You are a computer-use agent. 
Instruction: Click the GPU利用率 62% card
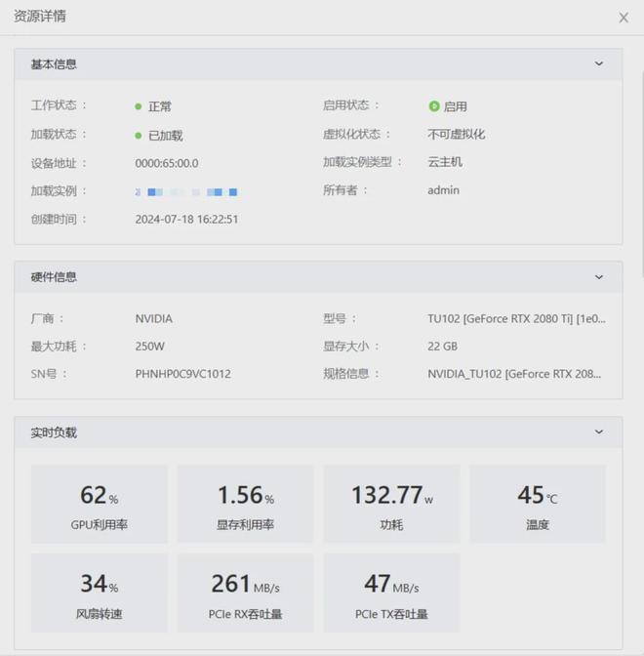click(x=100, y=504)
